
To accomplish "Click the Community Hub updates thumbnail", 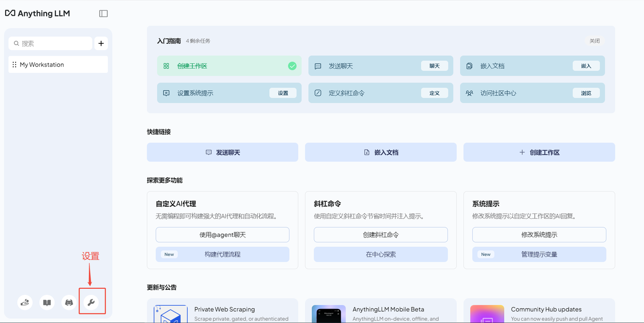I will pos(487,314).
